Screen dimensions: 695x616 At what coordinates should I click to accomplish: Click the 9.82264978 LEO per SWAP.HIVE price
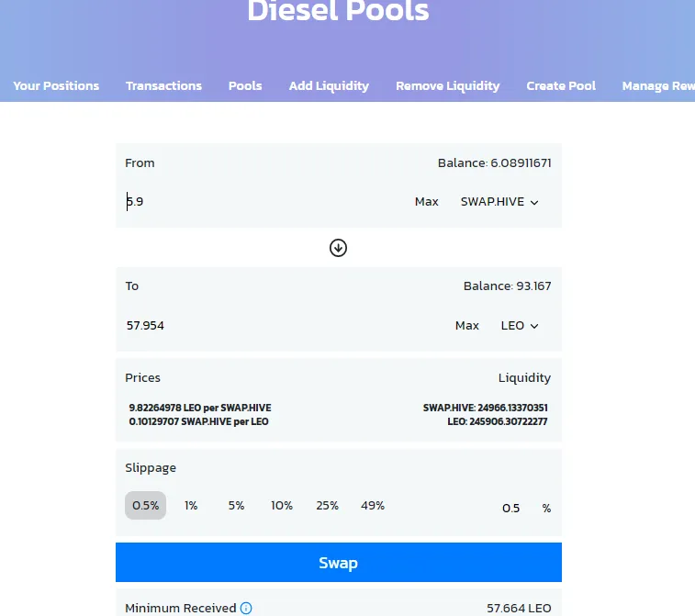[x=200, y=408]
